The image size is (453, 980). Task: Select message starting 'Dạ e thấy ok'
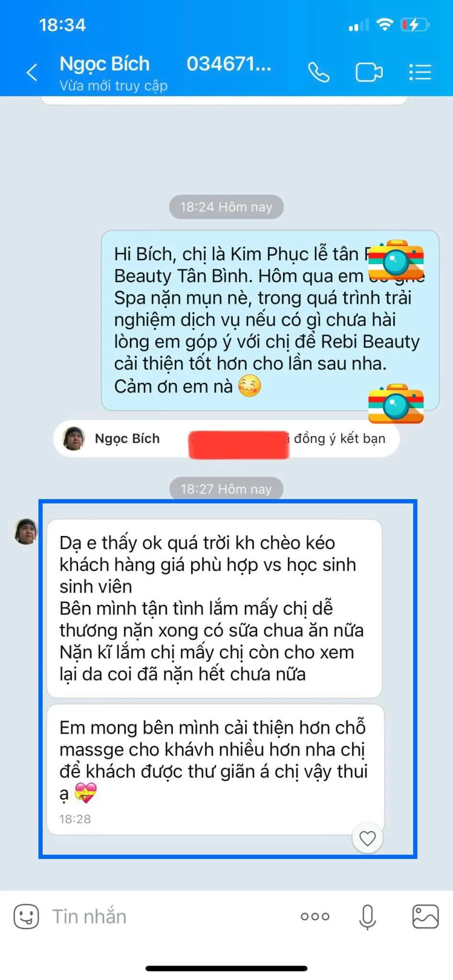(x=214, y=608)
